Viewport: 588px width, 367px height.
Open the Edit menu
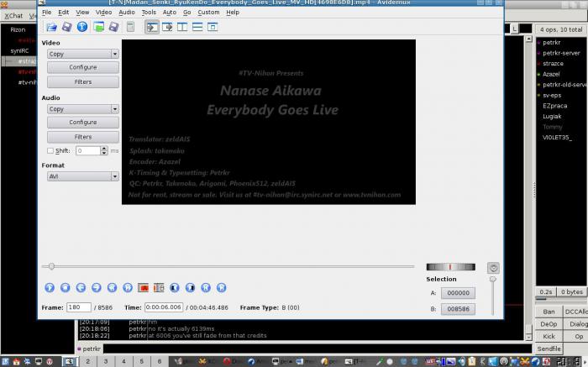coord(63,13)
